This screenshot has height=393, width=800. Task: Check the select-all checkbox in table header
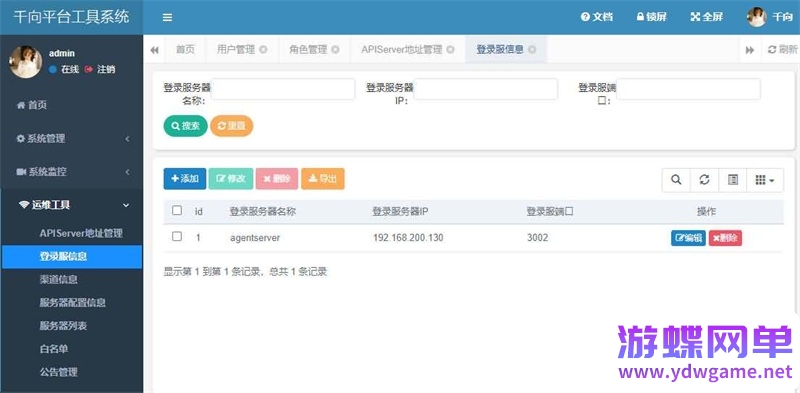click(x=177, y=210)
